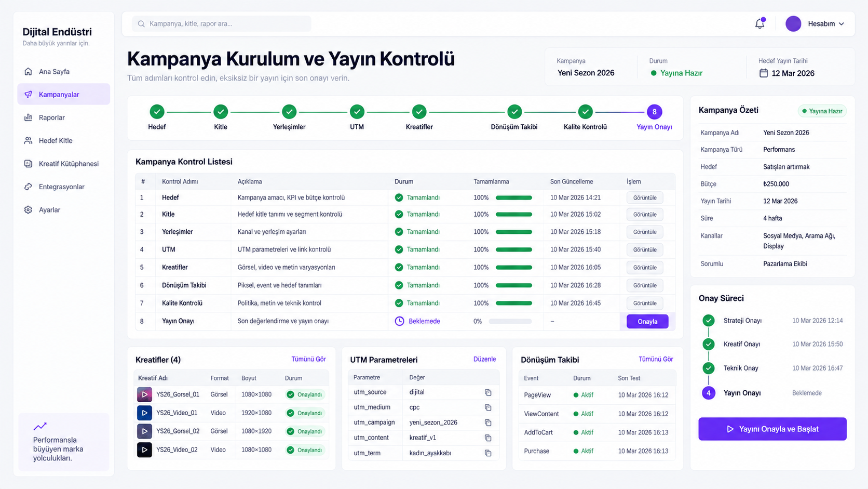Click the Dijital Endüstri brand title
This screenshot has height=489, width=868.
[57, 32]
